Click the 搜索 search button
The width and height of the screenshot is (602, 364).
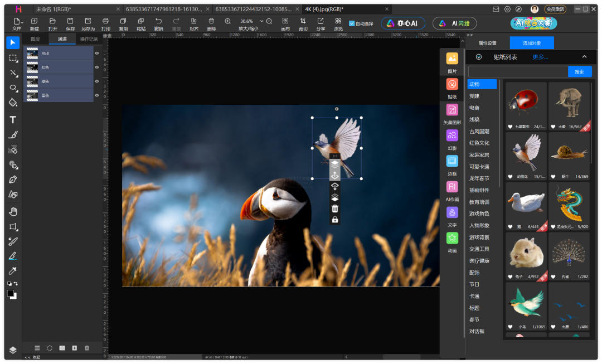[x=579, y=72]
